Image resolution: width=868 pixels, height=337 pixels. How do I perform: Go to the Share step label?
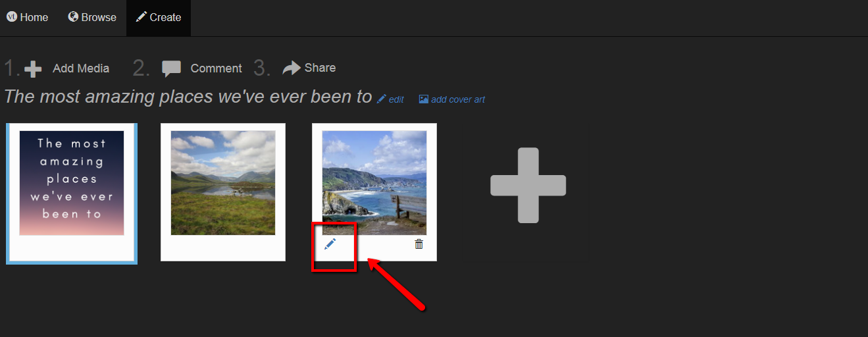[320, 68]
